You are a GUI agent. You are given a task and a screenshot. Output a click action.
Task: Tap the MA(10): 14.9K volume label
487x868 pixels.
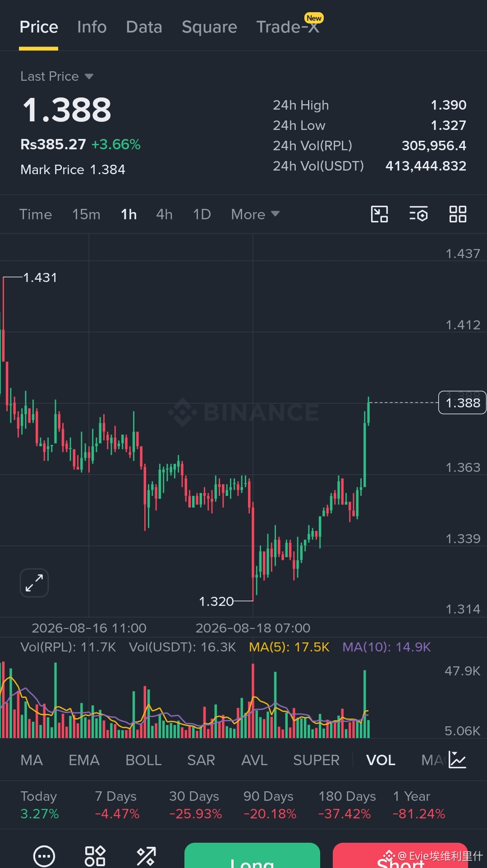click(387, 647)
